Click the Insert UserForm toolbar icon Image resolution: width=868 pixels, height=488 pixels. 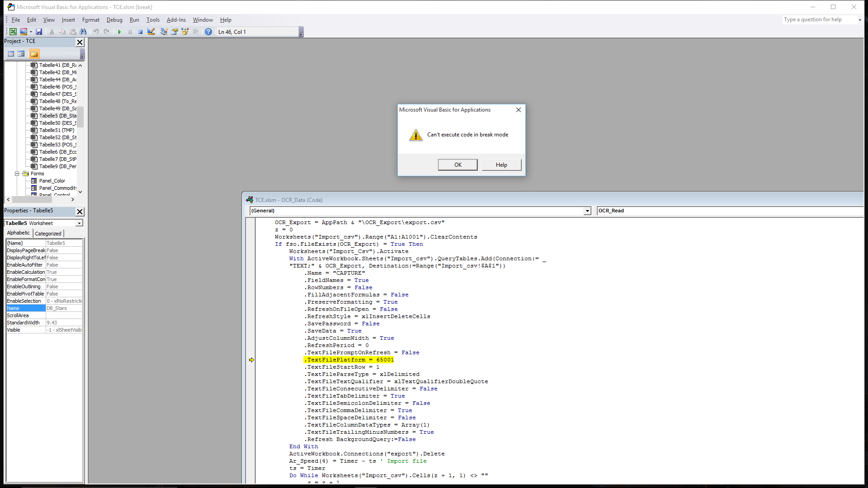24,32
